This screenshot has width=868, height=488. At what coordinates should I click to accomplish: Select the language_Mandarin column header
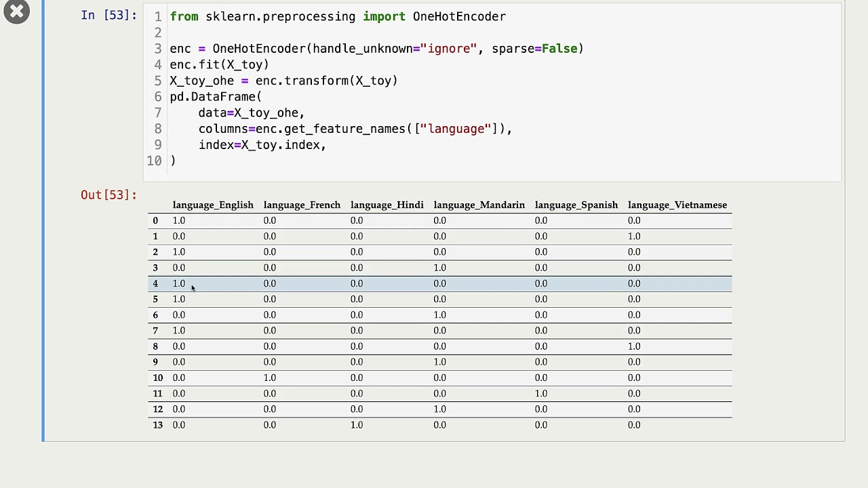pyautogui.click(x=479, y=205)
